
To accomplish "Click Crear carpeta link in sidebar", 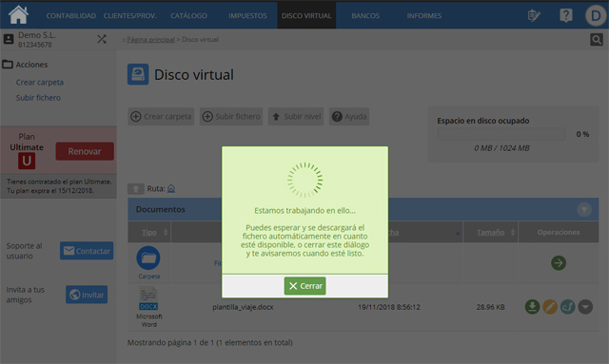I will (x=40, y=83).
